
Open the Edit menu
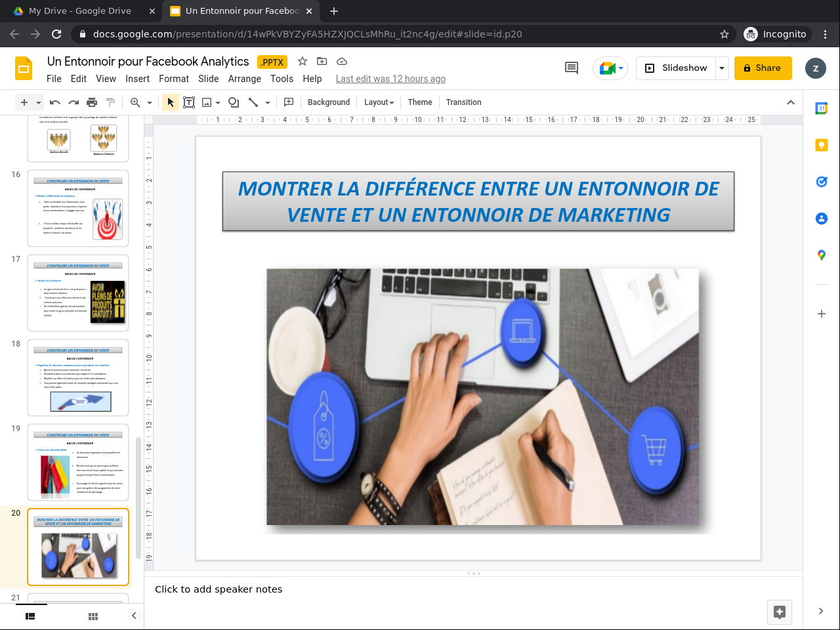[x=79, y=79]
